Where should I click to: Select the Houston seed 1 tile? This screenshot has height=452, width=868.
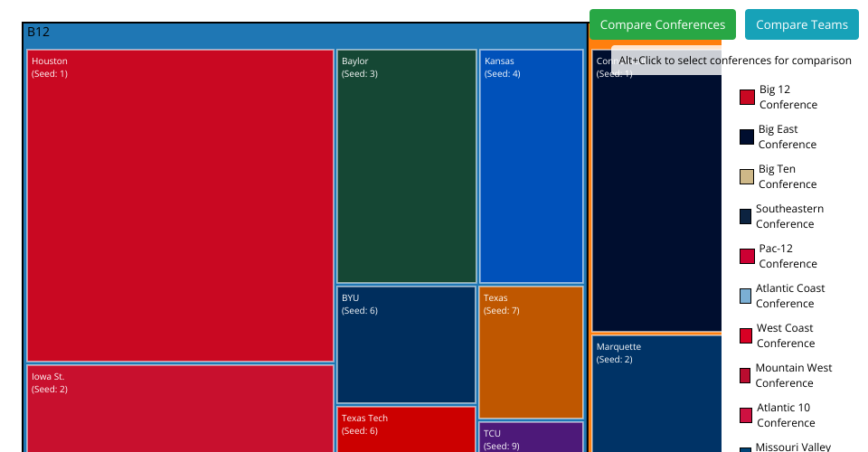181,206
